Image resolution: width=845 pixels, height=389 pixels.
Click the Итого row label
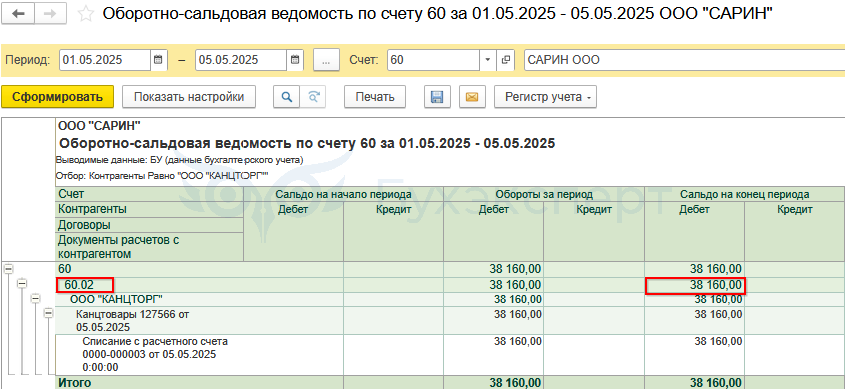[76, 383]
